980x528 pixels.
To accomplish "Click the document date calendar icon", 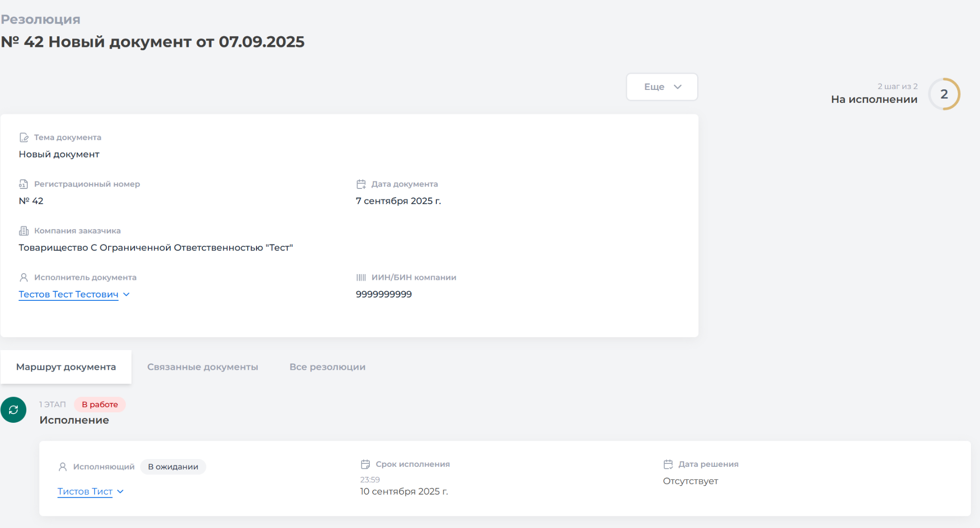I will [361, 184].
